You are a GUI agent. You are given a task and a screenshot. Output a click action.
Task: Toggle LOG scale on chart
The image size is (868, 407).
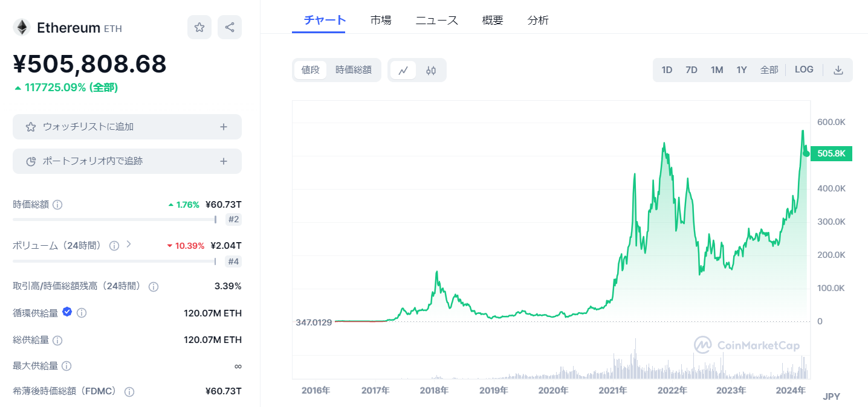click(x=804, y=70)
